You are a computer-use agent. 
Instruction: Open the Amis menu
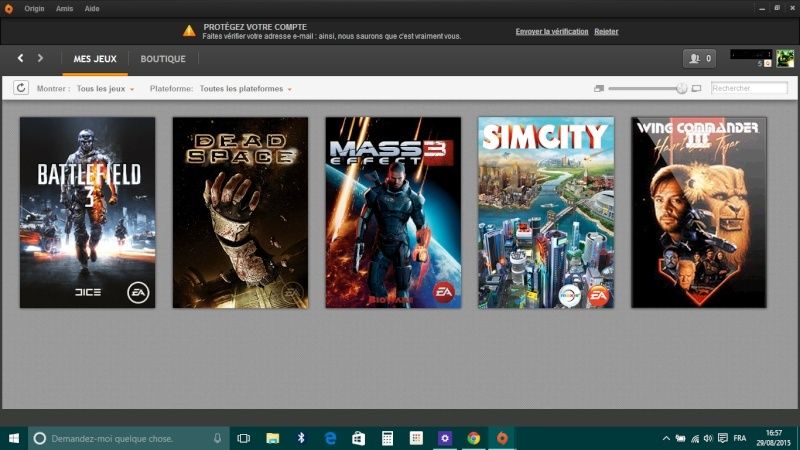point(64,9)
